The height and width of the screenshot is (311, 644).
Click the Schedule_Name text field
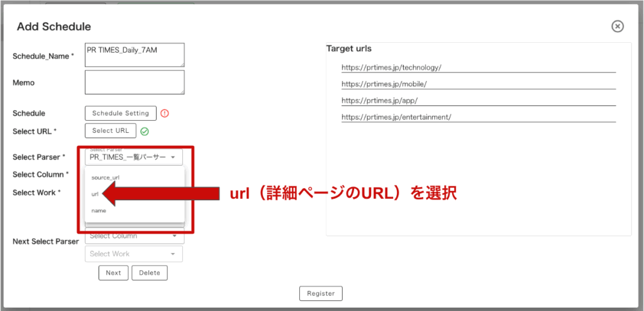pyautogui.click(x=134, y=54)
